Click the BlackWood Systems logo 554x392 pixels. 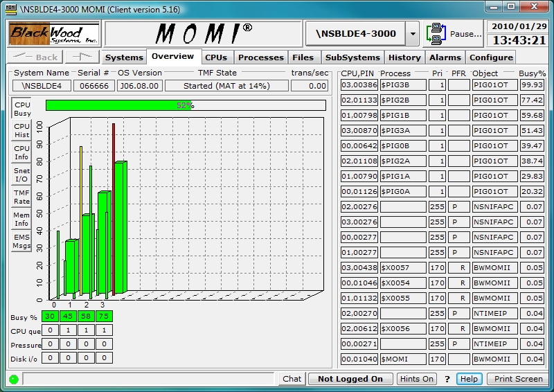pyautogui.click(x=54, y=33)
